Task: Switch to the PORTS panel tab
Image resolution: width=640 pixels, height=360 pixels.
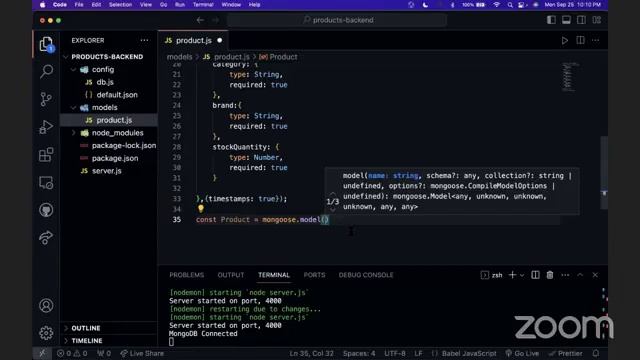Action: (x=314, y=275)
